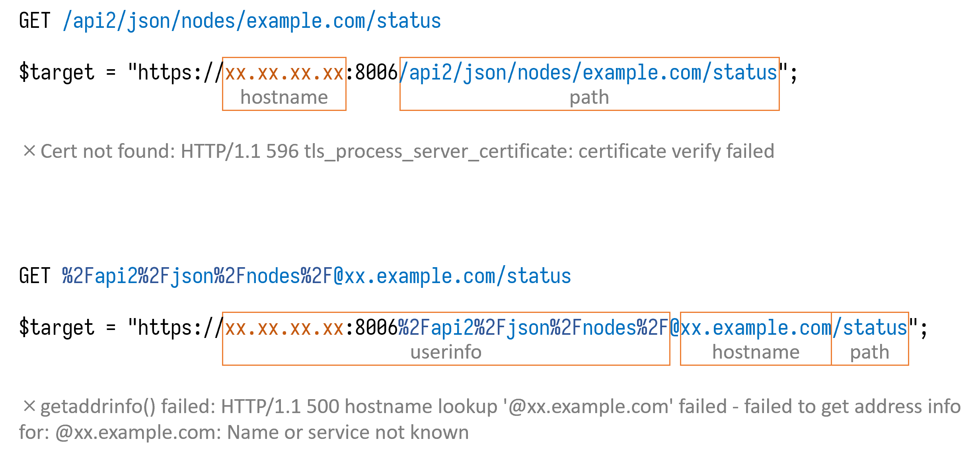Click the first GET keyword at top
Viewport: 980px width, 460px height.
point(35,21)
